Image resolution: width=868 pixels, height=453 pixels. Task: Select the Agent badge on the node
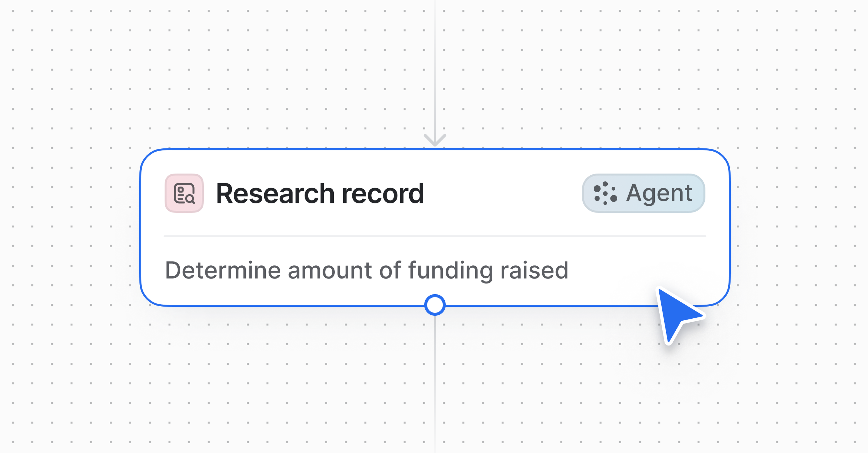pos(643,193)
